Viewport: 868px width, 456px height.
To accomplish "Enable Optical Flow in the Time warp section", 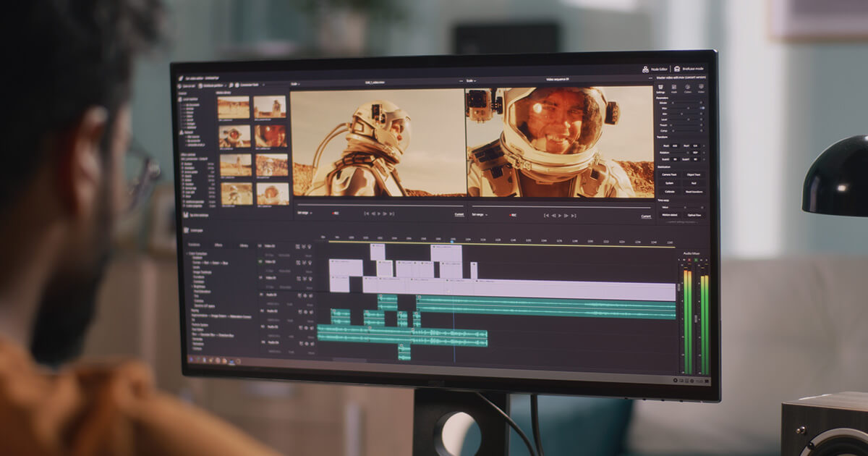I will click(x=694, y=216).
